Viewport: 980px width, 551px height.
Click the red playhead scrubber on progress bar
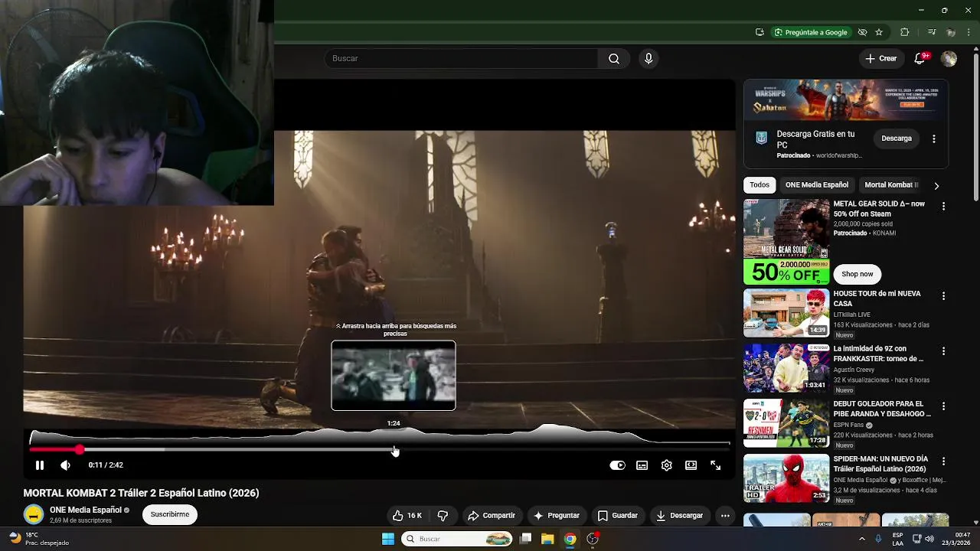80,449
